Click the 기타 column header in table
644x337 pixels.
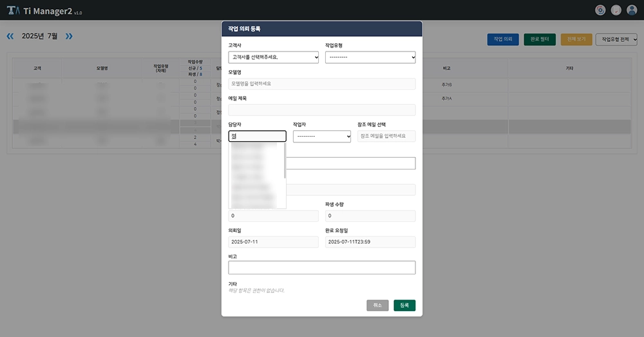point(570,68)
